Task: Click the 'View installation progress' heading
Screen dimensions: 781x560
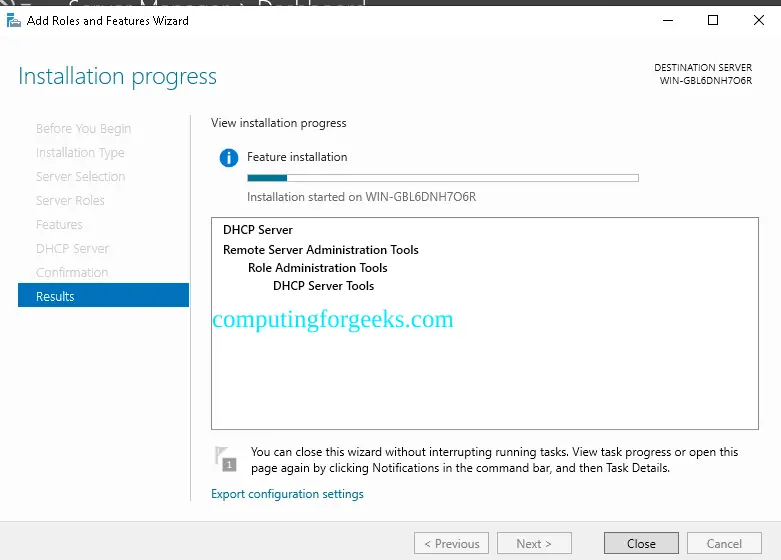Action: (278, 123)
